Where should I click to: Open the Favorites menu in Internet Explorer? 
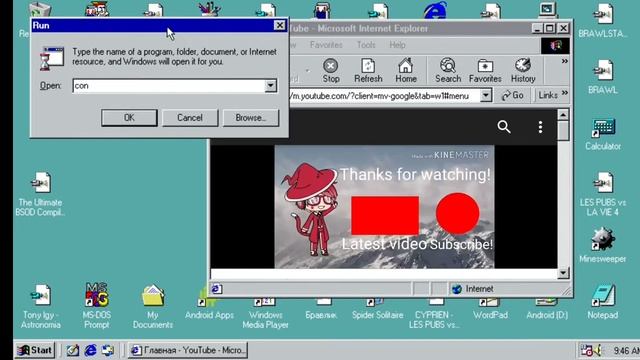[326, 45]
